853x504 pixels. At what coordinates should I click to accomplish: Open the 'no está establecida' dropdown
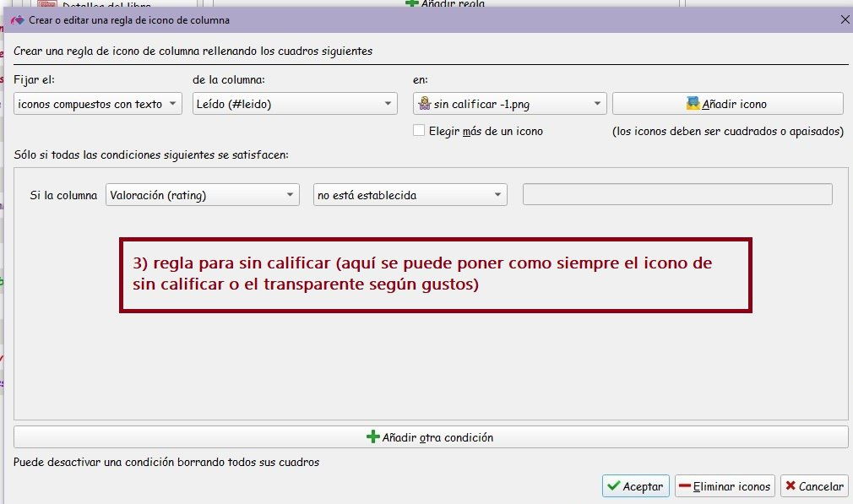pos(410,195)
